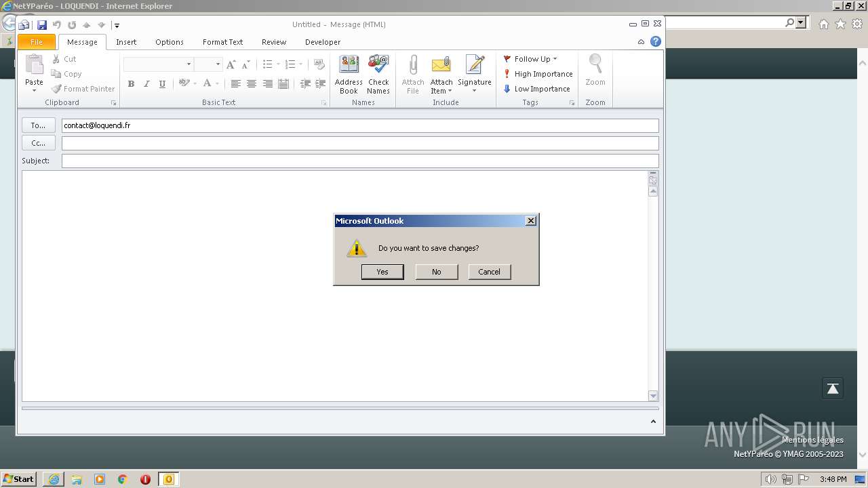Open the Address Book

(x=349, y=75)
